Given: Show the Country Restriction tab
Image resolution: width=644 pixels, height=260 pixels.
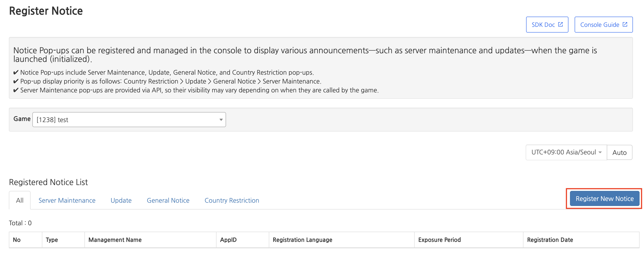Looking at the screenshot, I should coord(232,200).
